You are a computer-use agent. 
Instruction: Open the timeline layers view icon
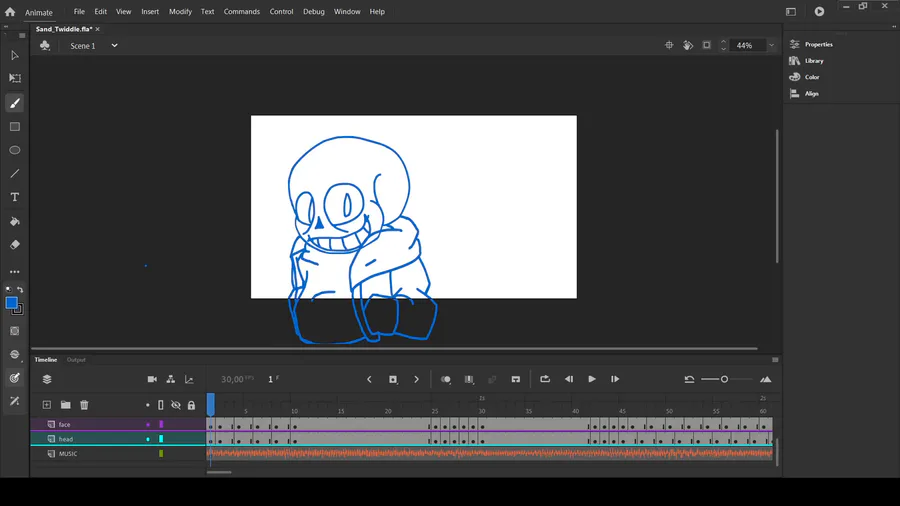(47, 379)
